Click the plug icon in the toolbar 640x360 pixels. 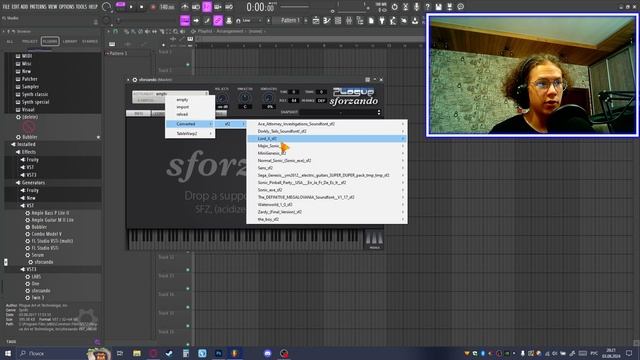pos(382,20)
